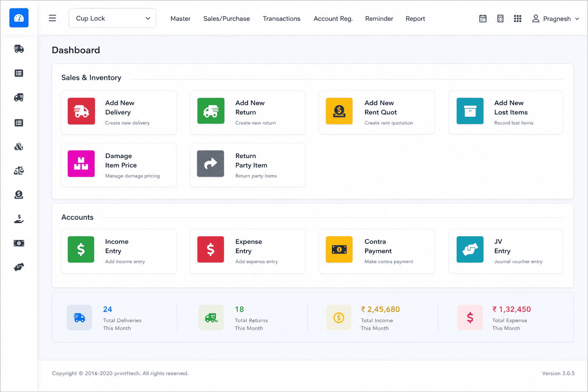Screen dimensions: 588x392
Task: Click green dollar icon for Income Entry
Action: (x=81, y=249)
